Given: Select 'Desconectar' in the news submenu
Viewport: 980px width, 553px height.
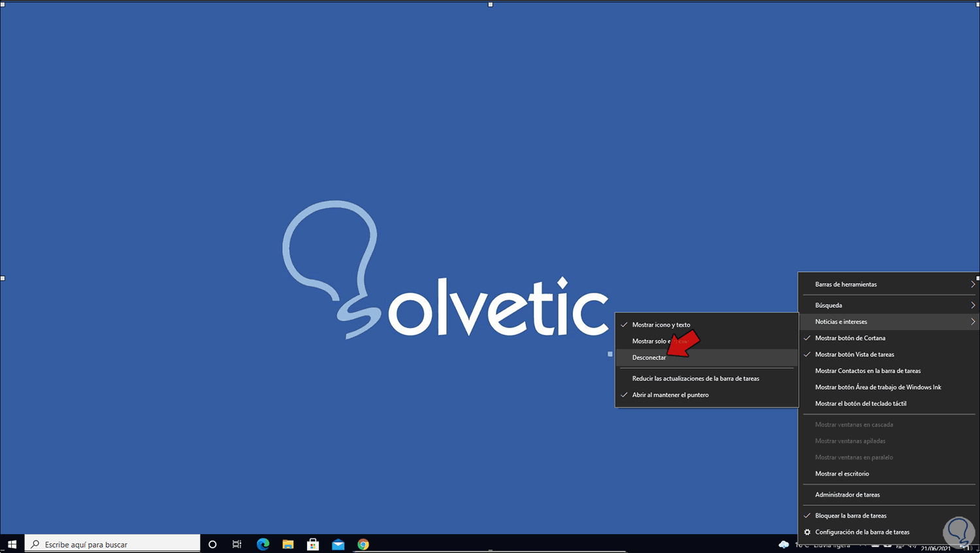Looking at the screenshot, I should point(707,358).
